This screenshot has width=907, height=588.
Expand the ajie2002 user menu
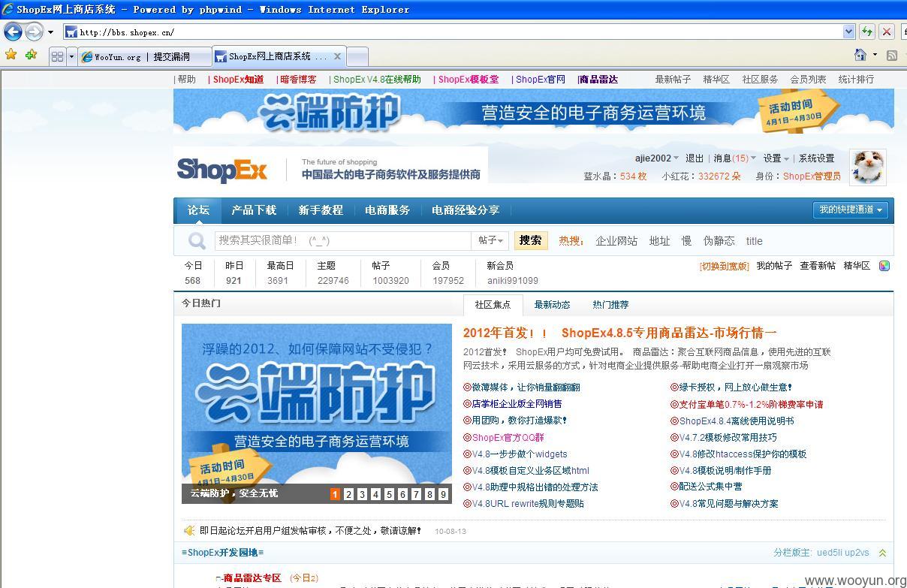click(x=656, y=158)
